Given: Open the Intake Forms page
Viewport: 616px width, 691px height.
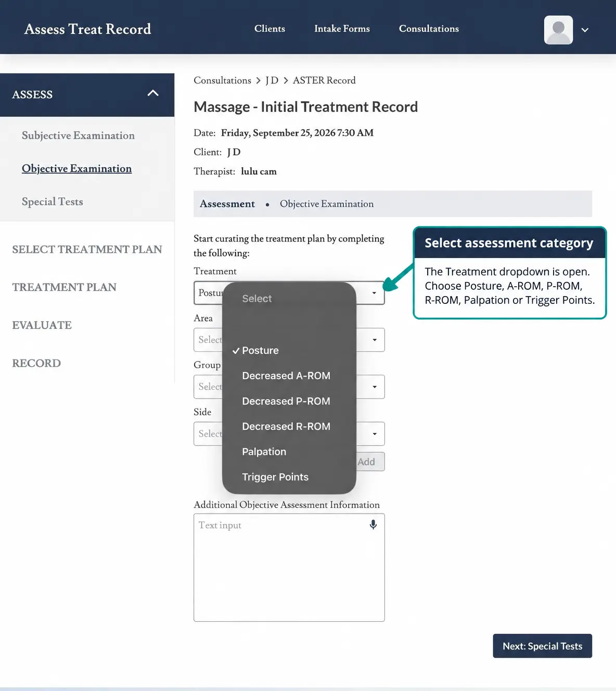Looking at the screenshot, I should pyautogui.click(x=342, y=29).
